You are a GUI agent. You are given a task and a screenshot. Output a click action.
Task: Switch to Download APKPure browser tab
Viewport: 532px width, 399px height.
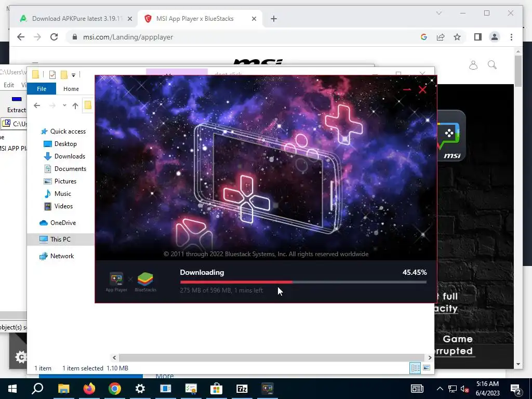[76, 19]
